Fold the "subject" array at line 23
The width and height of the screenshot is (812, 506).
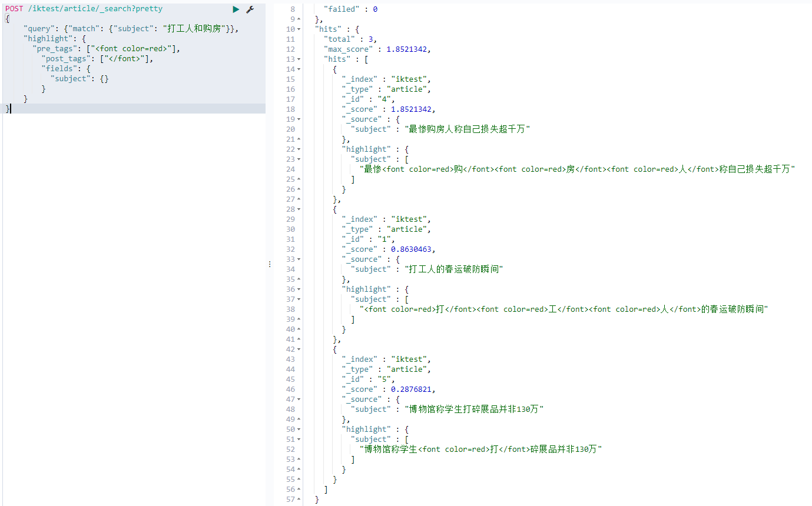click(299, 159)
